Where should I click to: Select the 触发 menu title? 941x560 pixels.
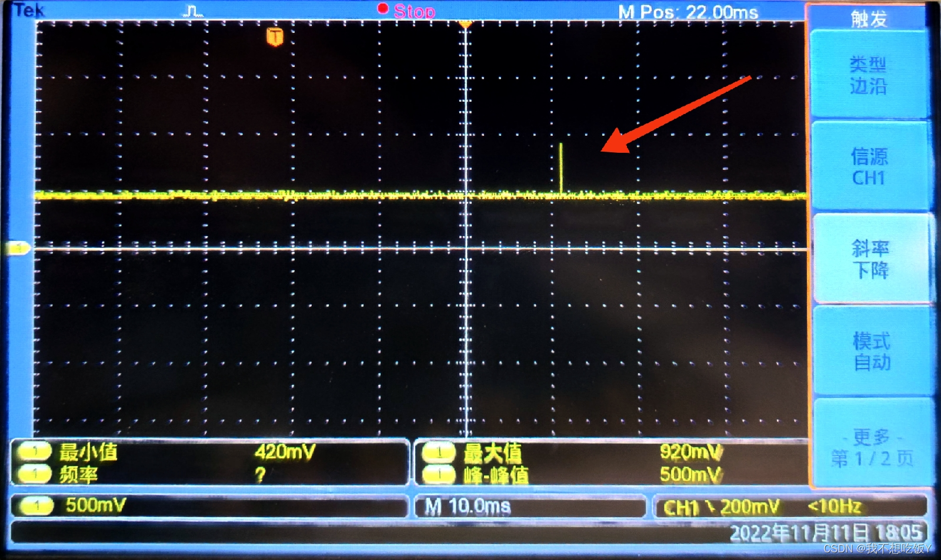coord(869,19)
